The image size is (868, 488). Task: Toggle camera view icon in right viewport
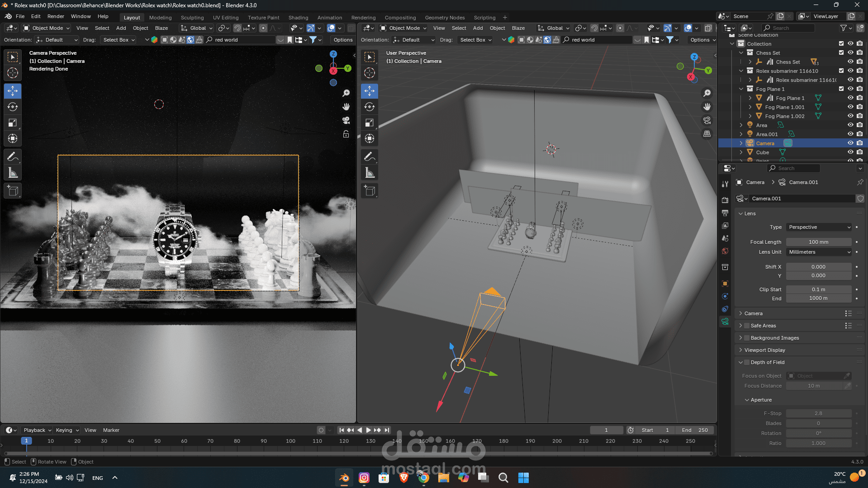coord(707,120)
